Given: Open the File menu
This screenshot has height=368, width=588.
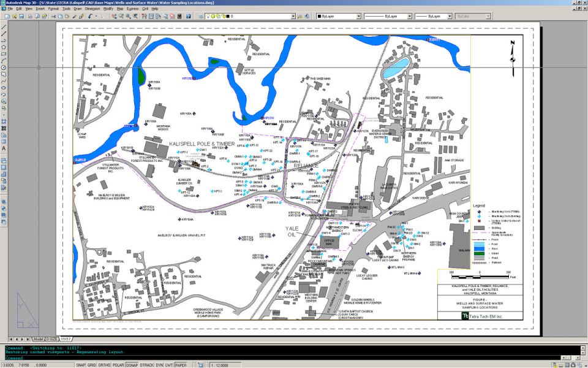Looking at the screenshot, I should pos(10,8).
